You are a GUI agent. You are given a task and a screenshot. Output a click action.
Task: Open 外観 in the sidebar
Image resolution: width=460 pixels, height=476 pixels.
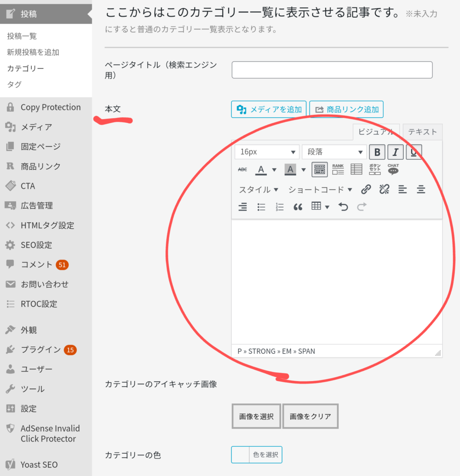46,330
